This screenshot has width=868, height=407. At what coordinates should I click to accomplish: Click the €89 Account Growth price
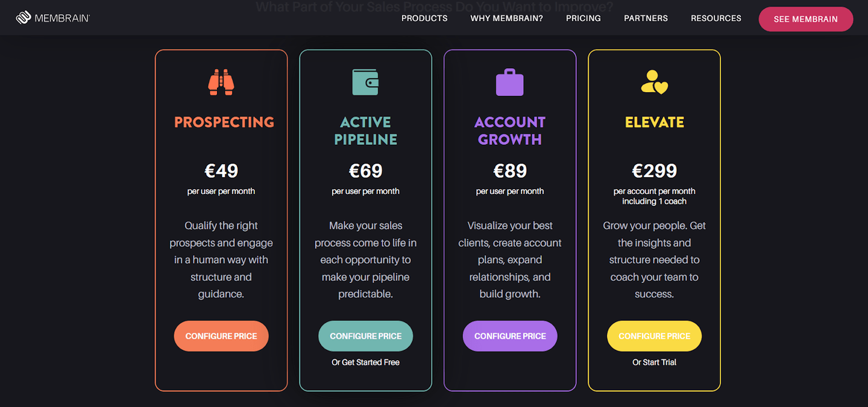510,171
